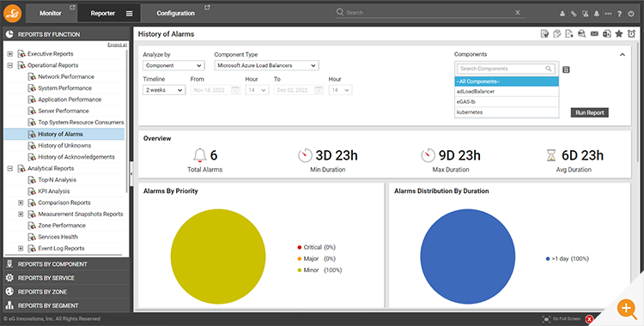Screen dimensions: 644x326
Task: Collapse the Operational Reports tree node
Action: (9, 65)
